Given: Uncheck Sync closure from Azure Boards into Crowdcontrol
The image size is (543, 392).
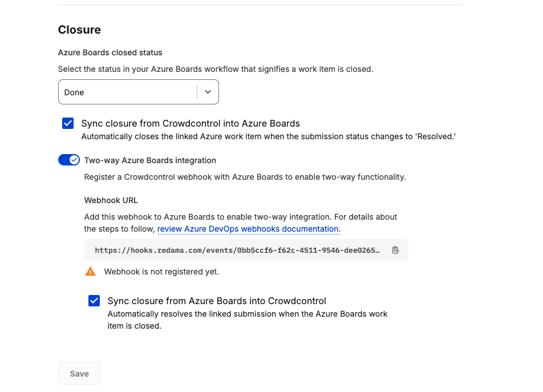Looking at the screenshot, I should click(94, 301).
